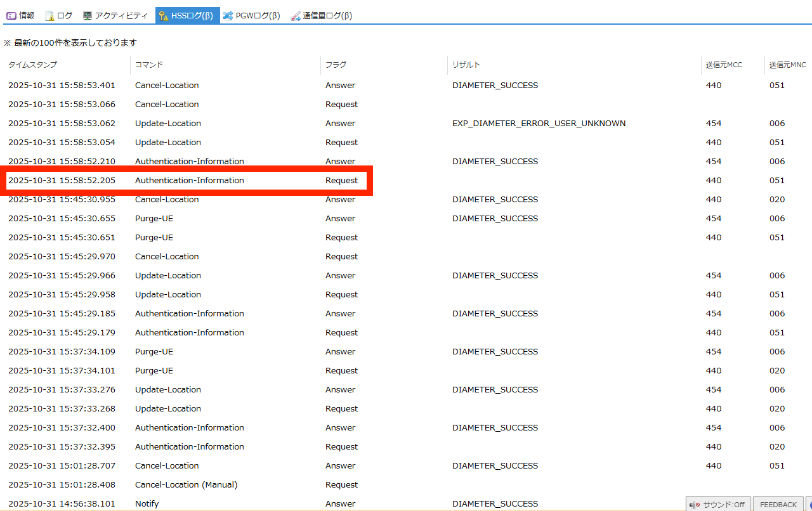The width and height of the screenshot is (812, 511).
Task: Click the アクティビティ tab monitor icon
Action: [x=88, y=16]
